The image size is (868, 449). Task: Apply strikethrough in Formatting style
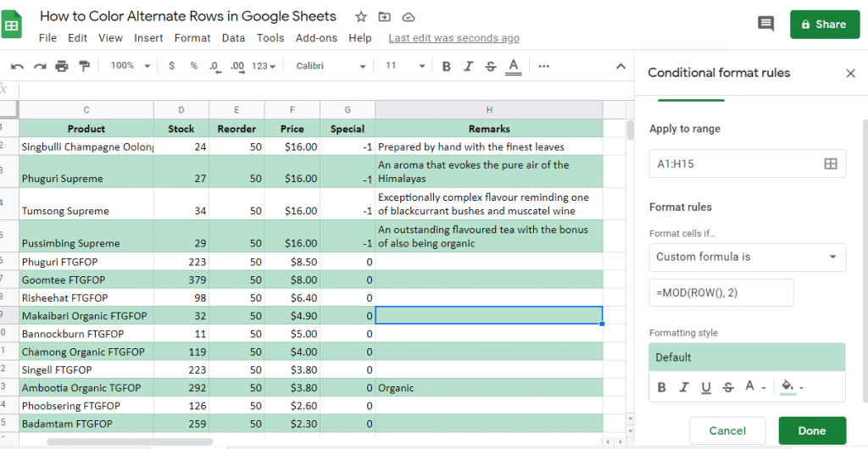728,387
